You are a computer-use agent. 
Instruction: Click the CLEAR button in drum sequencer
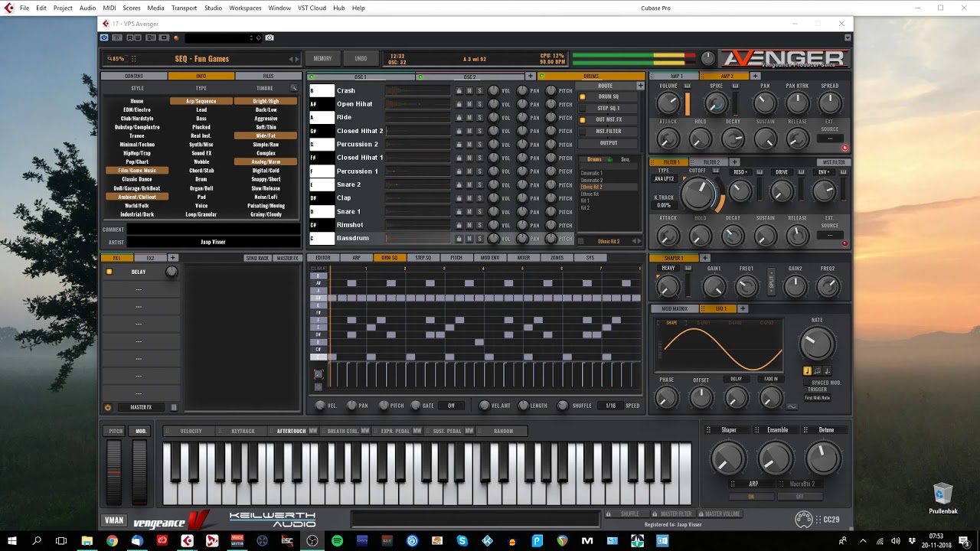tap(318, 268)
